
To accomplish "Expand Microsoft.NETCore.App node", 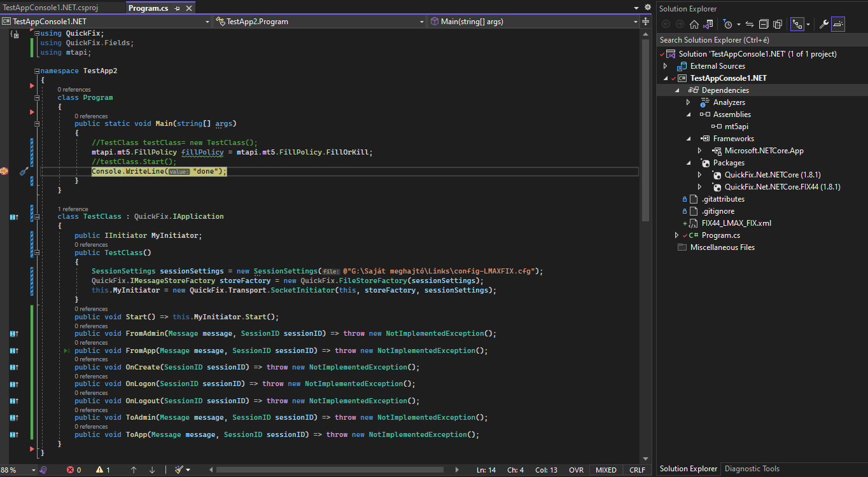I will tap(700, 151).
